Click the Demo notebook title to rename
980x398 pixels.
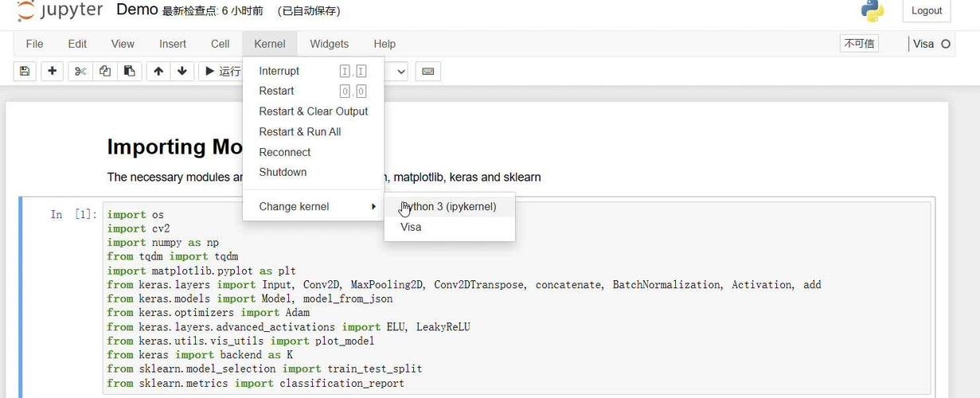136,10
